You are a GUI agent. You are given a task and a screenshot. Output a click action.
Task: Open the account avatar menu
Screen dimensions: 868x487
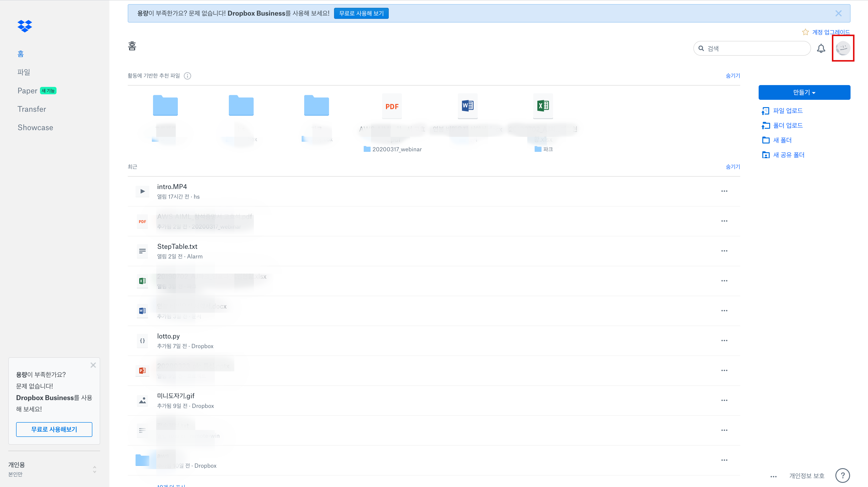[843, 48]
